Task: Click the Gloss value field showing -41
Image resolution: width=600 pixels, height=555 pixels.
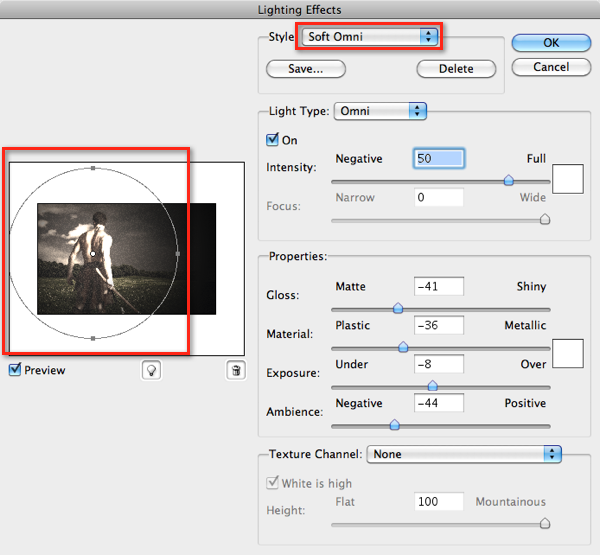Action: (x=439, y=286)
